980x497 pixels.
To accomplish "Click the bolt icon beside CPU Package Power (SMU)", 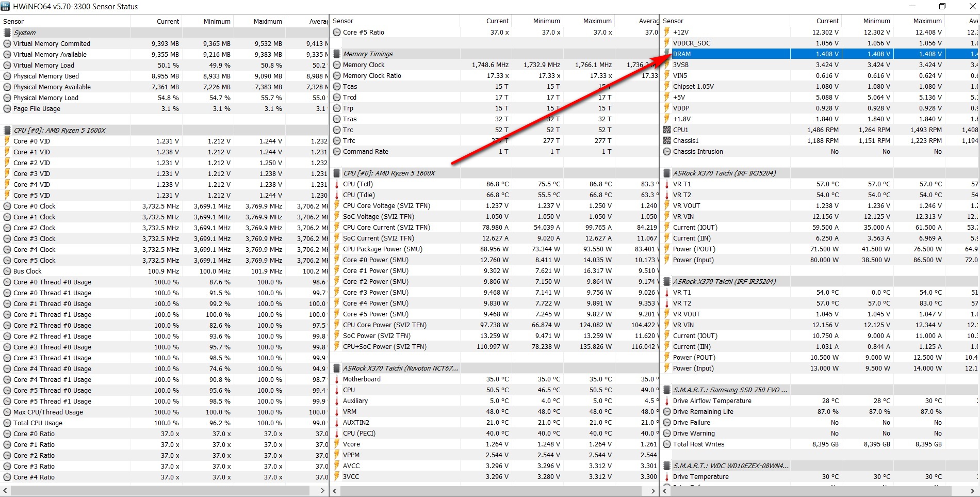I will (337, 249).
